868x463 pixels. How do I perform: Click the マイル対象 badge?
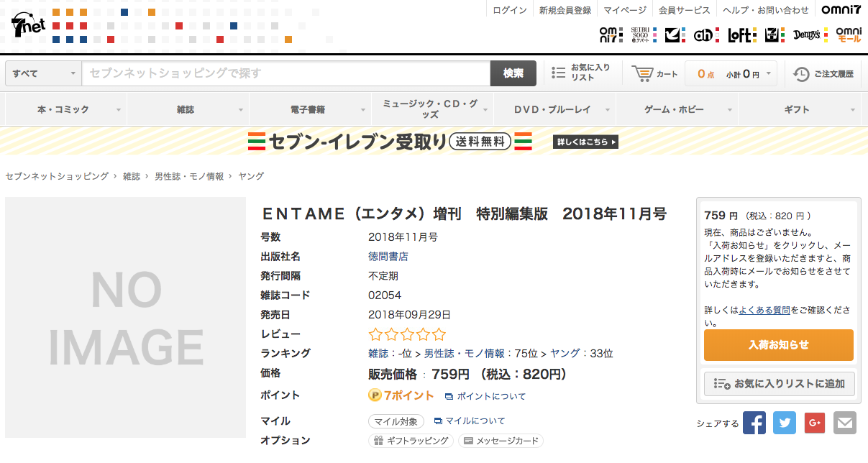[396, 421]
